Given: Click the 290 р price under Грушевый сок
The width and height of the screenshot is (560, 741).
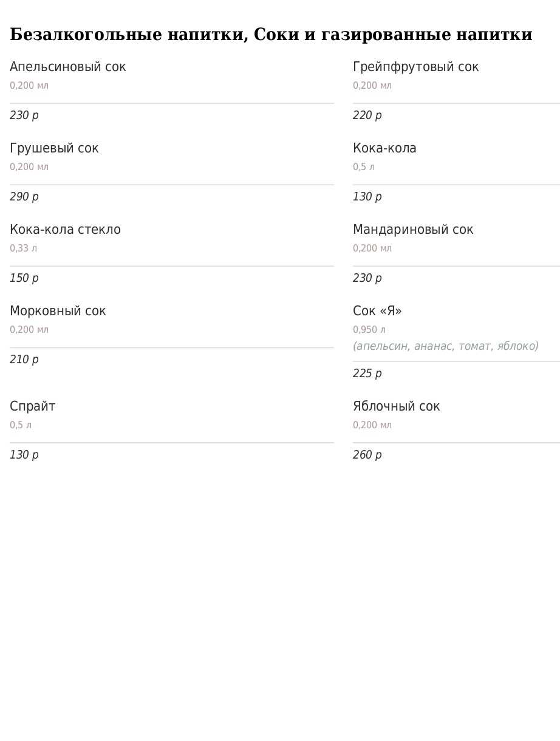Looking at the screenshot, I should tap(24, 197).
